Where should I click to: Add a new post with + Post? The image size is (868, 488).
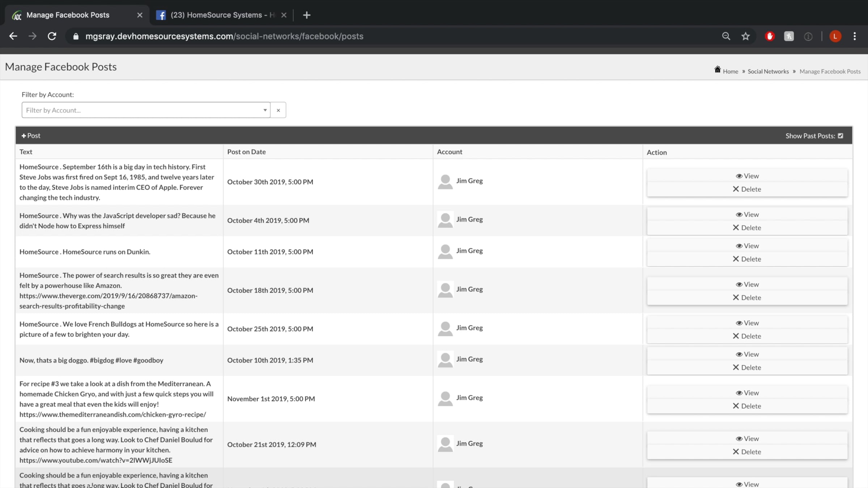(31, 136)
